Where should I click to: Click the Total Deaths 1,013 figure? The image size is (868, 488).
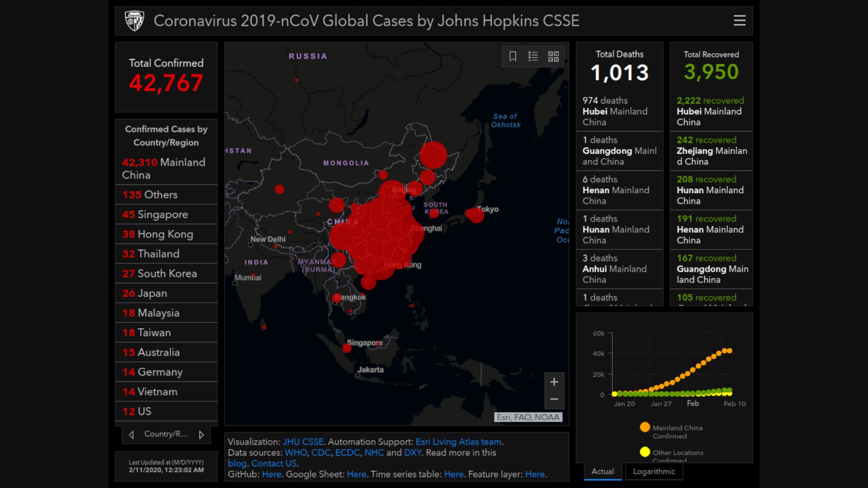click(x=619, y=73)
